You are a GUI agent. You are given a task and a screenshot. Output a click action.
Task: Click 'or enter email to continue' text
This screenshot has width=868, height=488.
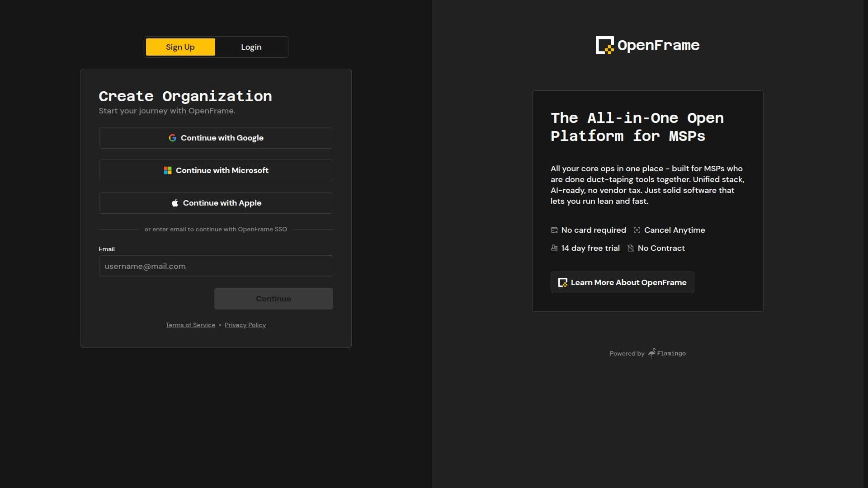pos(216,229)
